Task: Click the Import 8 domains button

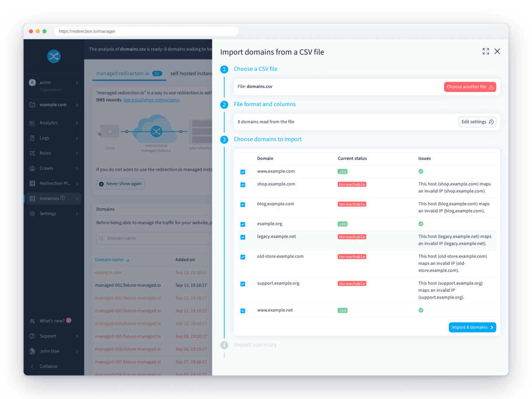Action: pos(473,327)
